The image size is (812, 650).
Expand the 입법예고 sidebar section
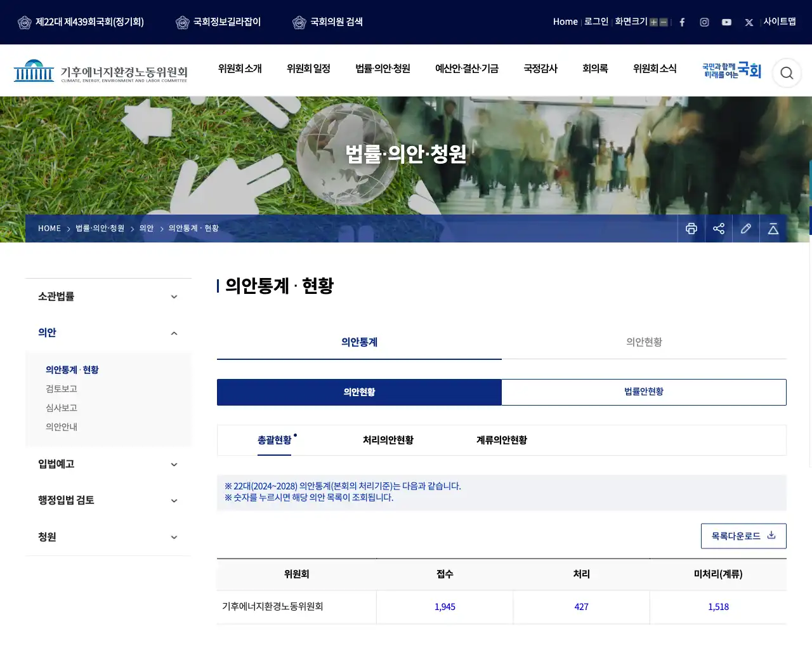point(108,464)
